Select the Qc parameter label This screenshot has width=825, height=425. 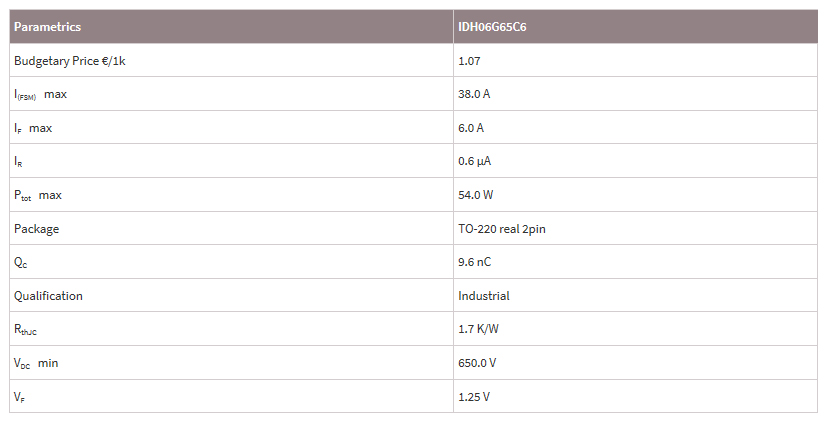click(21, 262)
